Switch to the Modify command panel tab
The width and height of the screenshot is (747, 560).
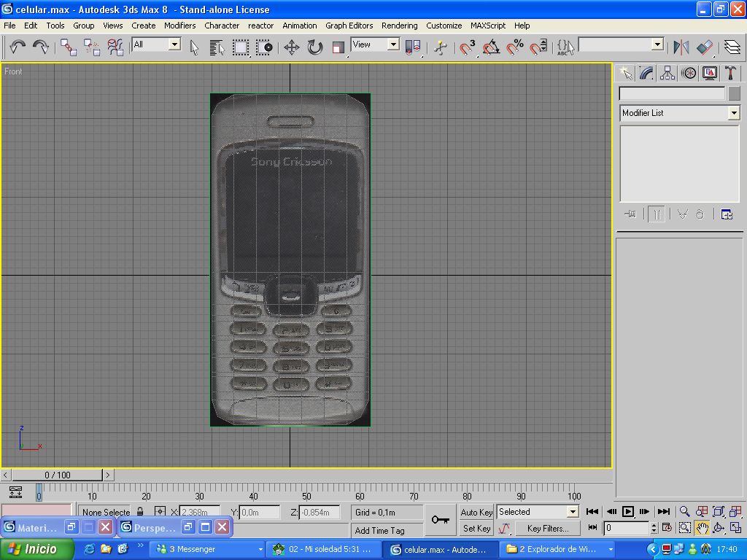646,73
